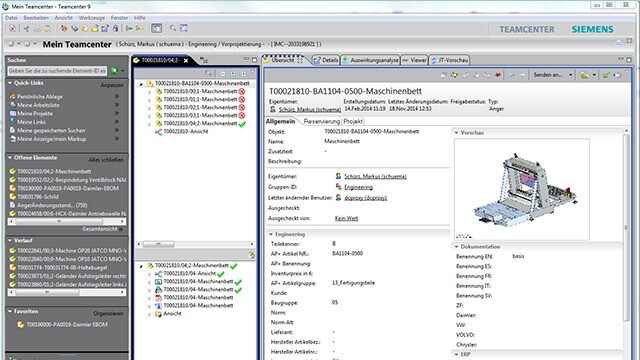Click the magnifier search icon in main toolbar

pyautogui.click(x=173, y=28)
